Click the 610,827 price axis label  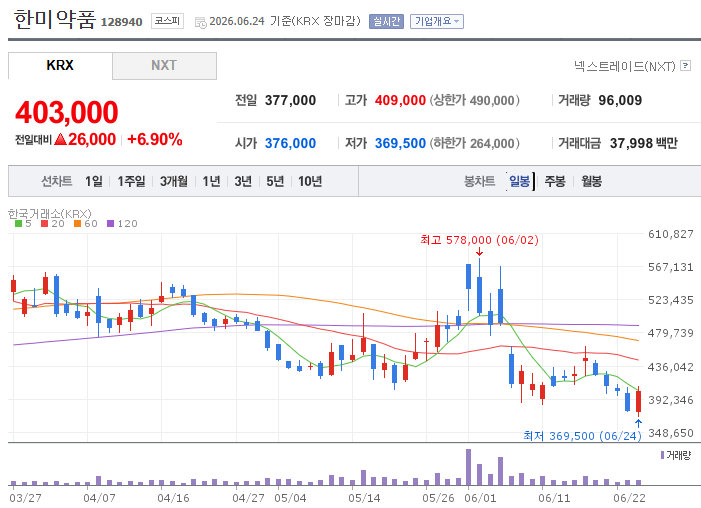pyautogui.click(x=671, y=234)
